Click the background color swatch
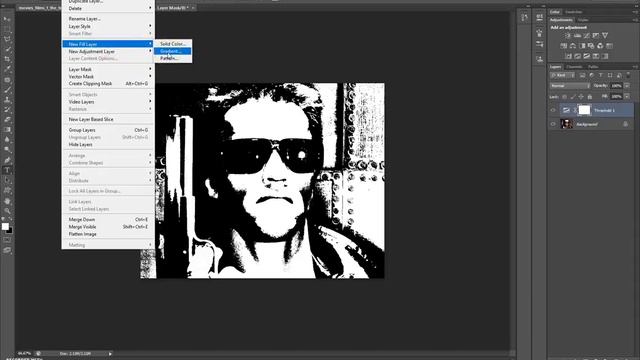640x360 pixels. [10, 231]
